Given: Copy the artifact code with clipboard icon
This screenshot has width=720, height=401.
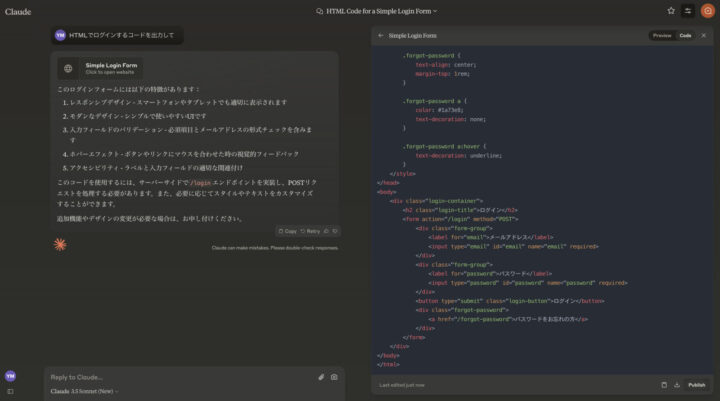Looking at the screenshot, I should click(664, 384).
